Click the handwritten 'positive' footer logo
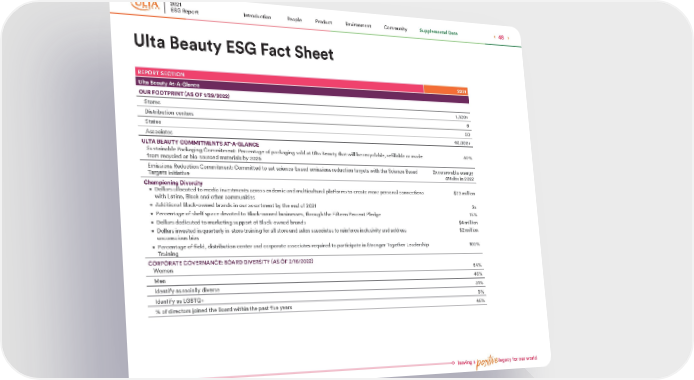This screenshot has height=380, width=694. coord(486,361)
